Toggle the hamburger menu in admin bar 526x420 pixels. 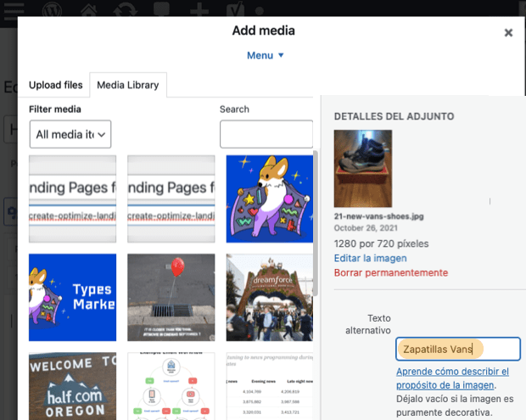(x=14, y=11)
